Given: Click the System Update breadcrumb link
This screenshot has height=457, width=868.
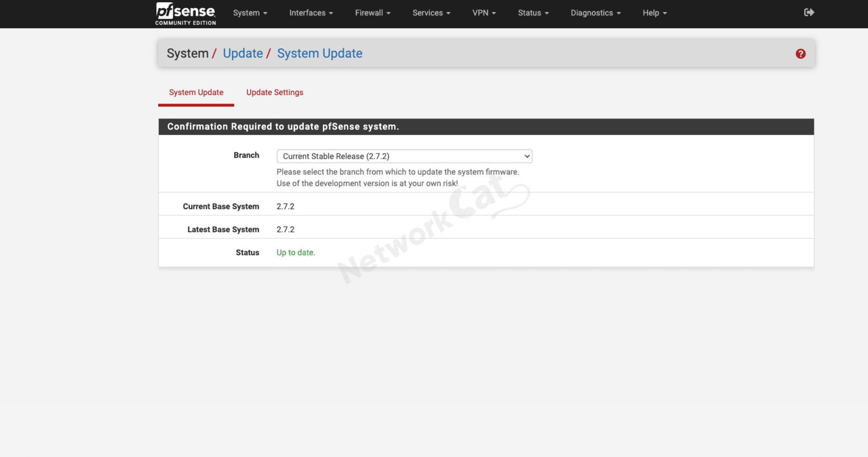Looking at the screenshot, I should point(320,53).
